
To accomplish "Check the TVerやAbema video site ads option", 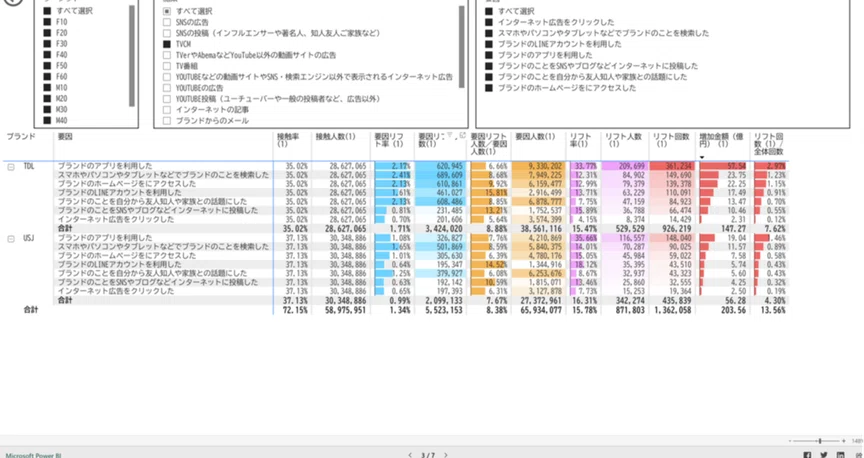I will [x=167, y=55].
